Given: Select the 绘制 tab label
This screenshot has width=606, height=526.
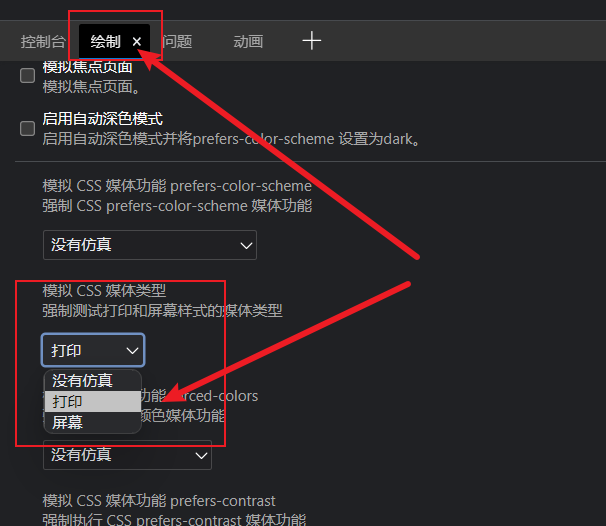Looking at the screenshot, I should click(106, 41).
